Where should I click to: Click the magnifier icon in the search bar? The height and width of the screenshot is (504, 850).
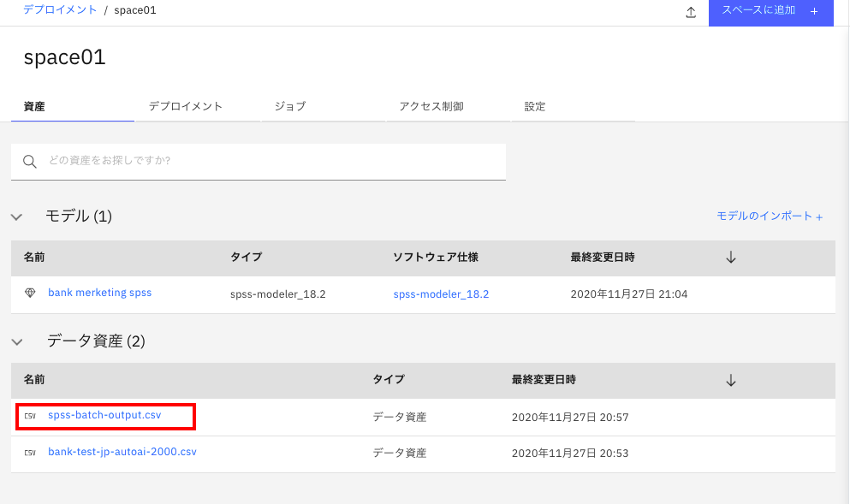(x=29, y=161)
